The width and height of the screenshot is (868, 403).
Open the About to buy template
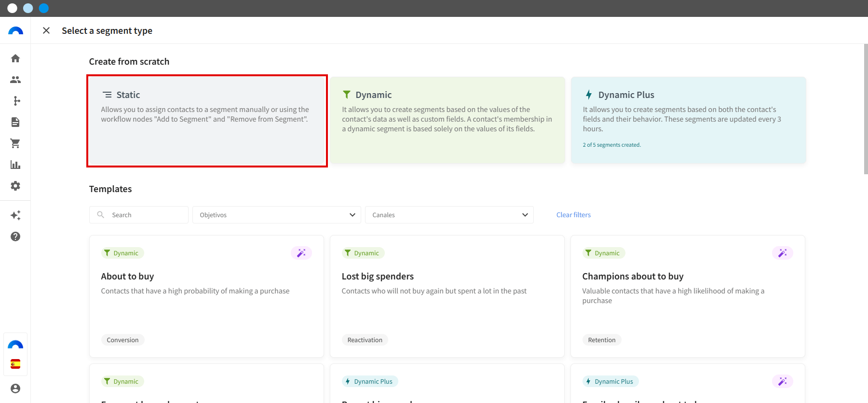pos(206,296)
